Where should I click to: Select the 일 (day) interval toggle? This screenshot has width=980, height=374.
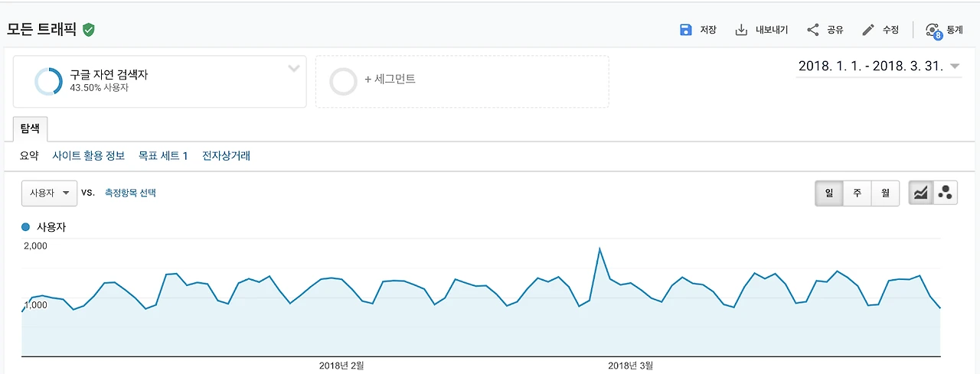[x=829, y=194]
